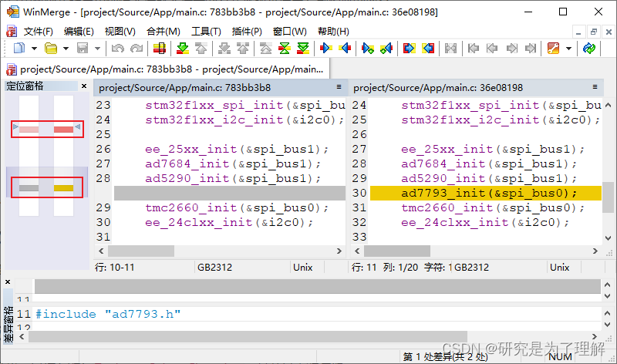
Task: Refresh the comparison
Action: 589,49
